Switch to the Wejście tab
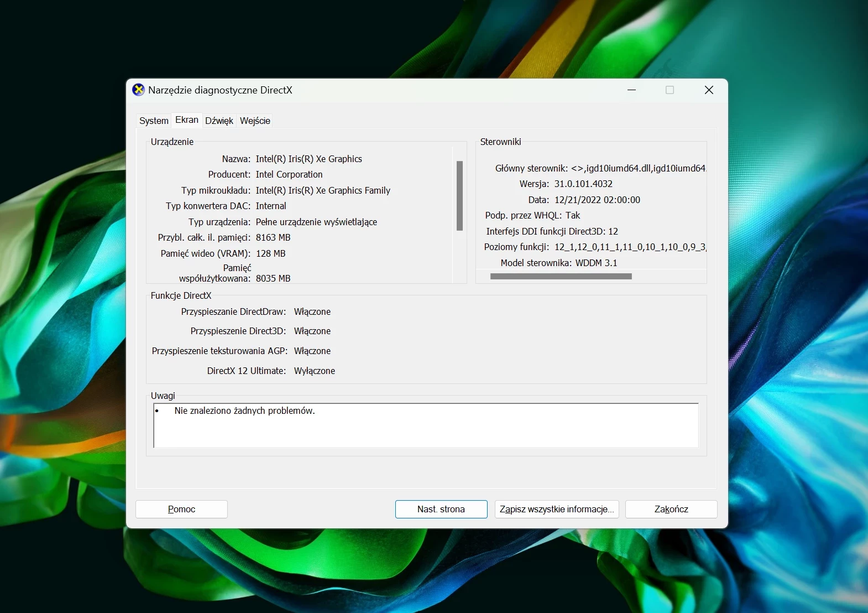Screen dimensions: 868x613 (255, 121)
